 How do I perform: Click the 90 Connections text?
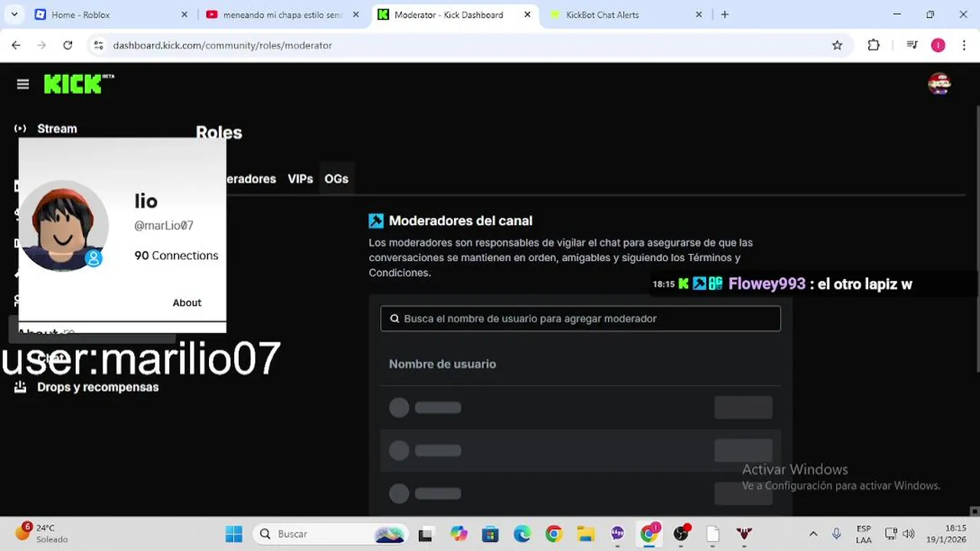coord(176,256)
